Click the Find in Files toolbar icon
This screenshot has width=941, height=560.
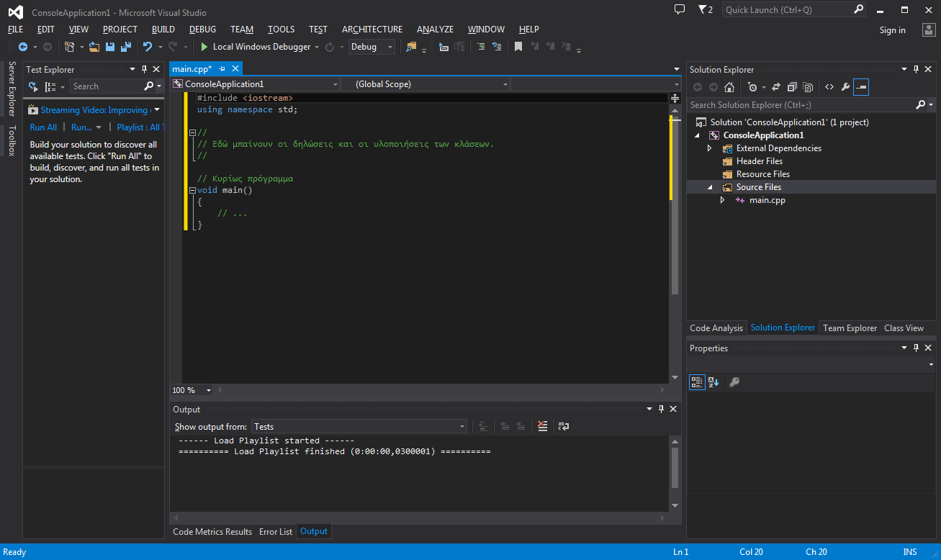tap(412, 47)
